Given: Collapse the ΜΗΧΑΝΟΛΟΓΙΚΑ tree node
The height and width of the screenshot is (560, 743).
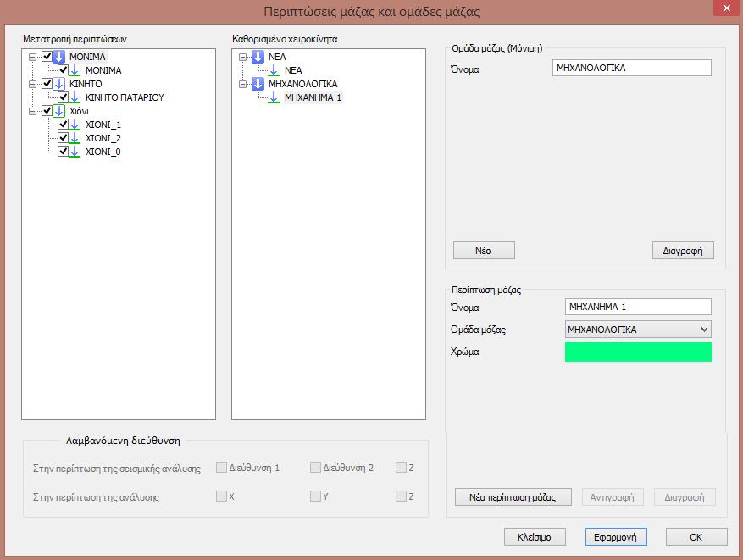Looking at the screenshot, I should pos(242,85).
